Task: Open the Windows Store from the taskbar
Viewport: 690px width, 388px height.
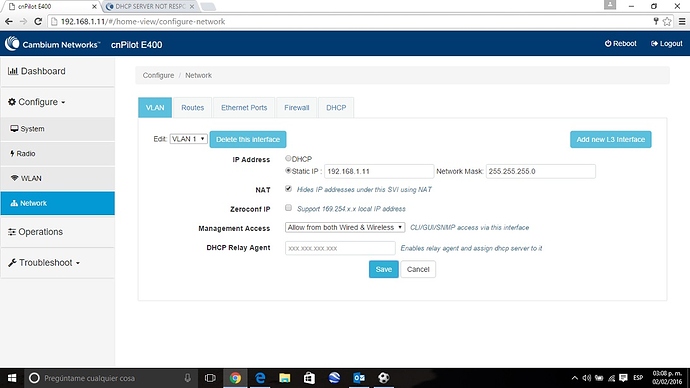Action: click(309, 378)
